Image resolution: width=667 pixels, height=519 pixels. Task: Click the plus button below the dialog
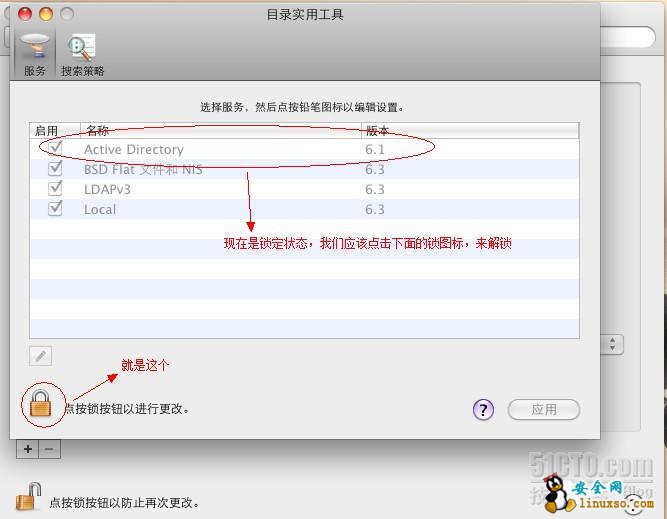[28, 449]
